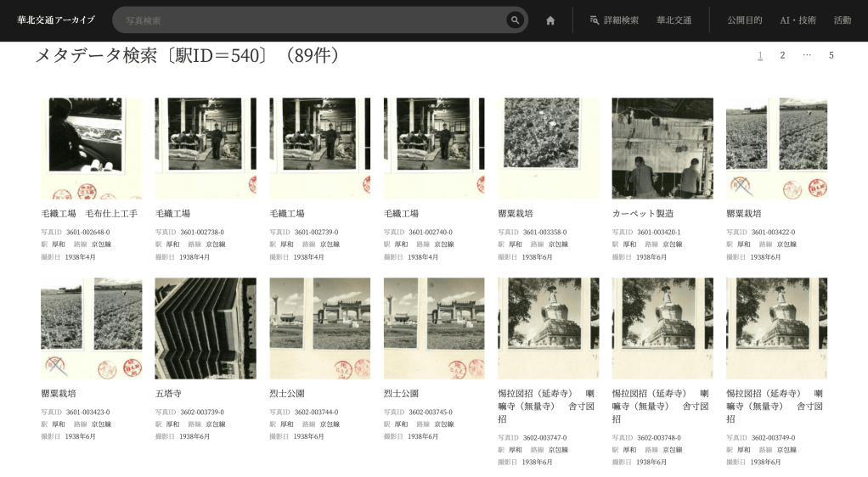
Task: Open the 華北交通 menu item
Action: tap(674, 20)
